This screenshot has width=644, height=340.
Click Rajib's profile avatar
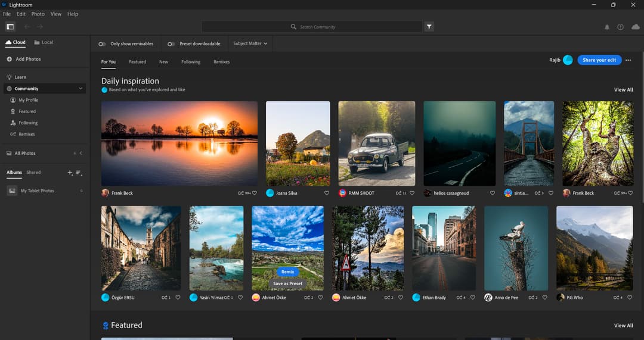[x=568, y=60]
